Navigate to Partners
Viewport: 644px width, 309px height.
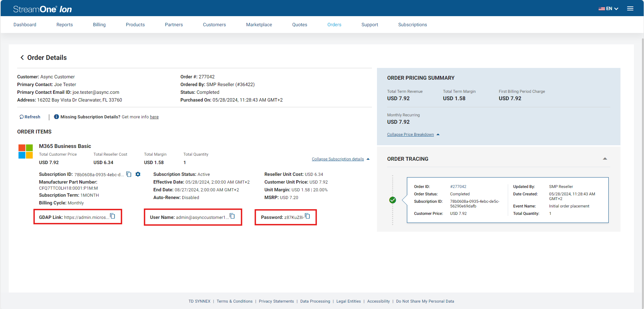coord(174,25)
